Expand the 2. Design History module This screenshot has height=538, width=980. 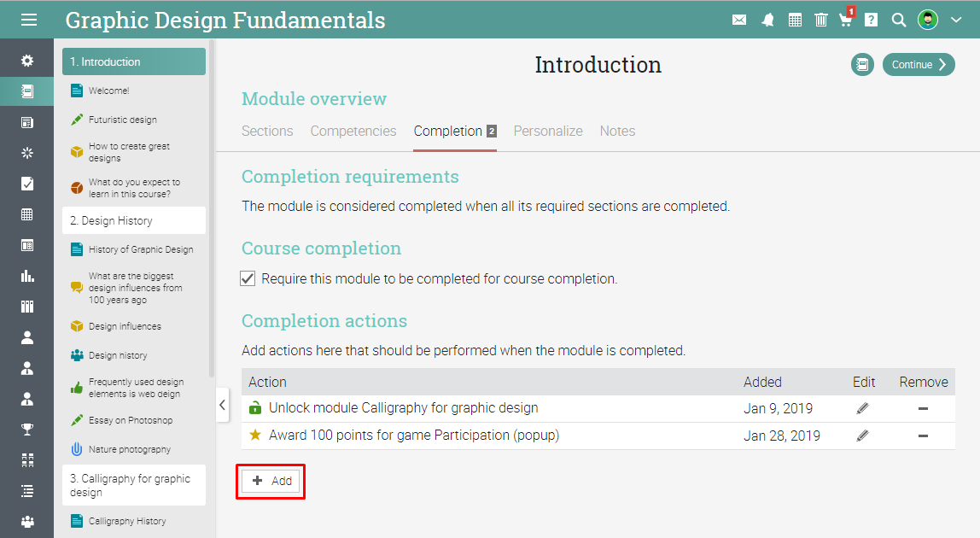pyautogui.click(x=134, y=220)
